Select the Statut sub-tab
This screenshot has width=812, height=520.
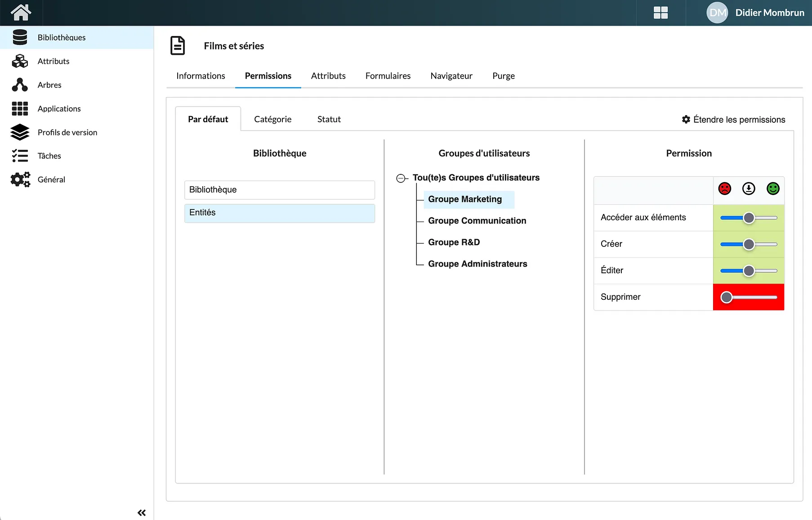click(x=329, y=119)
